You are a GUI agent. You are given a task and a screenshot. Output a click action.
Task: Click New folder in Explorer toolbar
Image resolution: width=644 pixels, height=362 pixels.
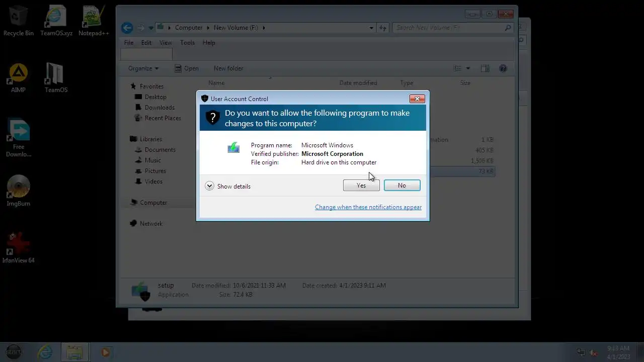pyautogui.click(x=228, y=68)
